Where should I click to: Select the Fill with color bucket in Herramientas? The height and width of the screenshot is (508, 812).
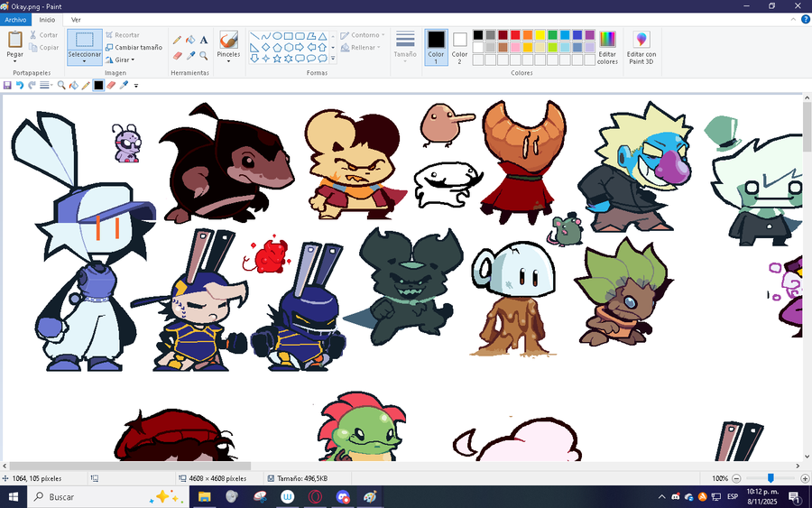(x=190, y=40)
